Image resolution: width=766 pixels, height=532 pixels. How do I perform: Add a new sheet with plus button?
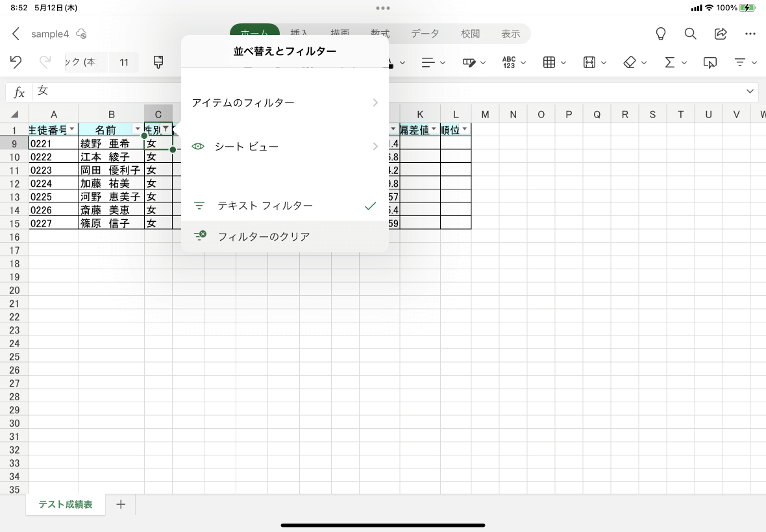click(x=121, y=504)
